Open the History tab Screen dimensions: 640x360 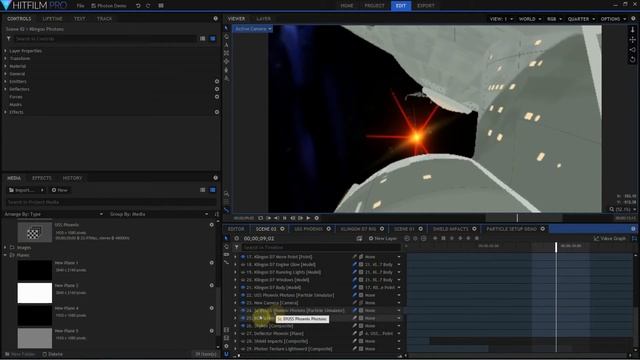coord(72,178)
